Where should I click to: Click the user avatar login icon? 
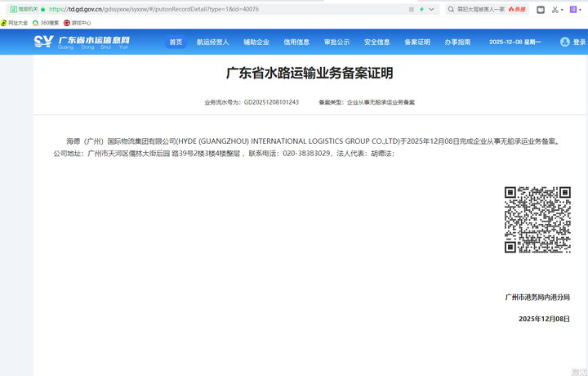point(564,42)
